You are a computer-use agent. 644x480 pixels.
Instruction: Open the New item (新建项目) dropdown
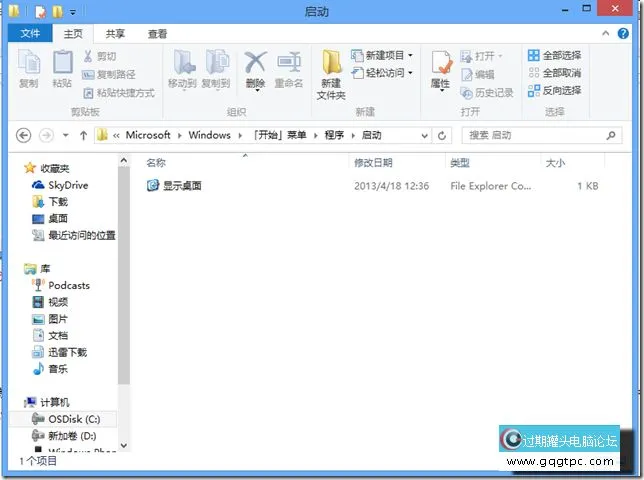pyautogui.click(x=382, y=55)
